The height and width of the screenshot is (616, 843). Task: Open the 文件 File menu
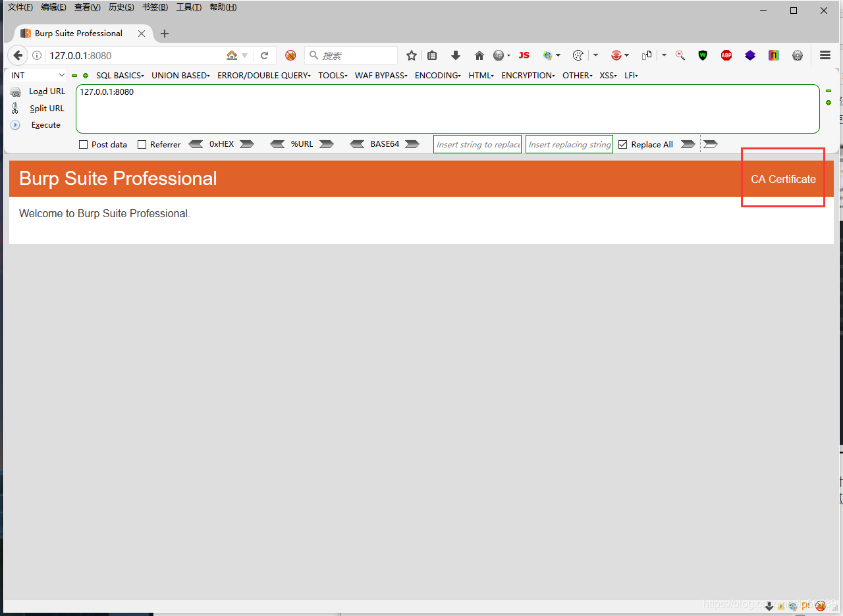[20, 7]
